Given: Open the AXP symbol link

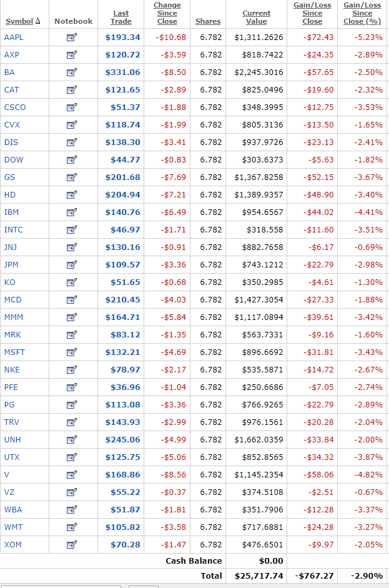Looking at the screenshot, I should point(12,55).
